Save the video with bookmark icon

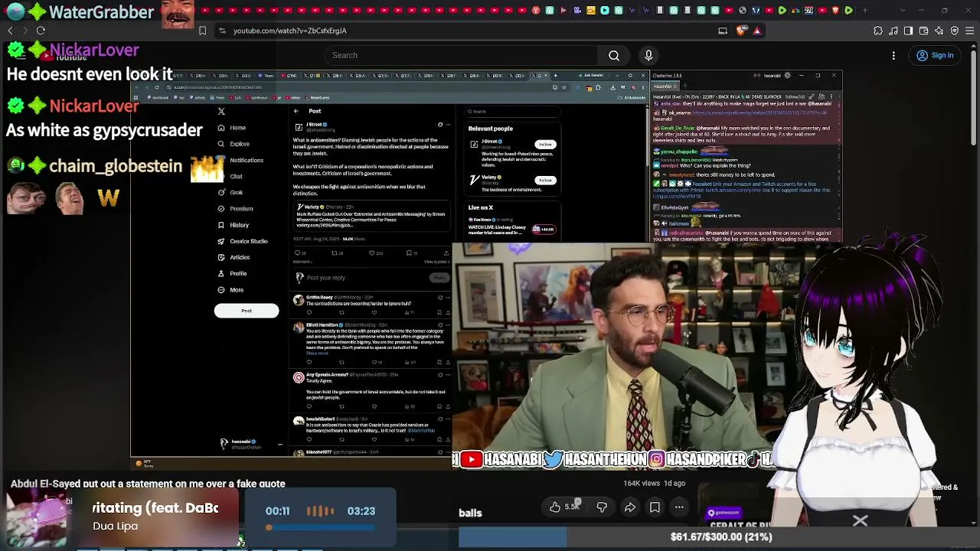tap(655, 507)
